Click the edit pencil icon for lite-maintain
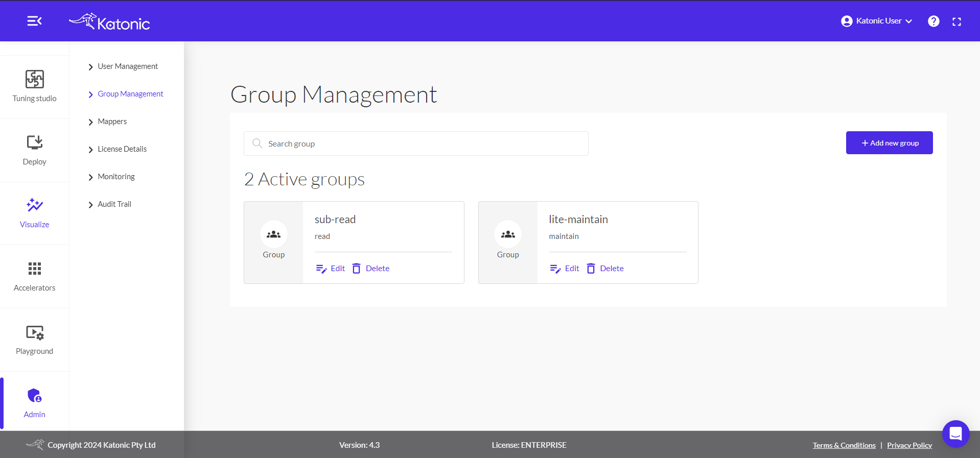This screenshot has height=458, width=980. click(555, 269)
